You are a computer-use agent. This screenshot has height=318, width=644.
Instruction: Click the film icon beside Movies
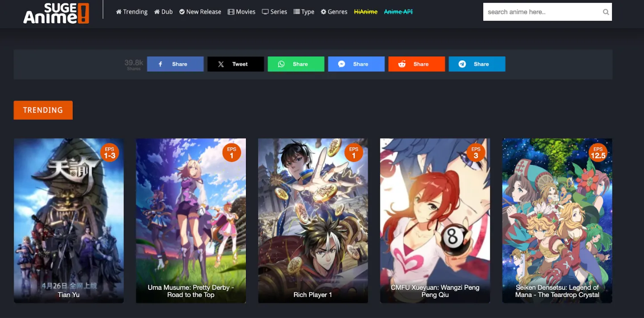click(231, 12)
